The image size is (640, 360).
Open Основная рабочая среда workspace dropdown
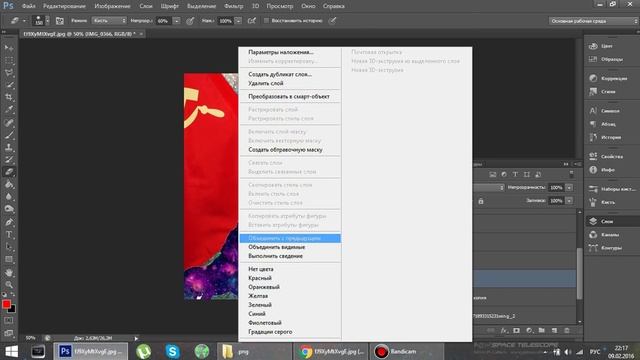click(593, 21)
